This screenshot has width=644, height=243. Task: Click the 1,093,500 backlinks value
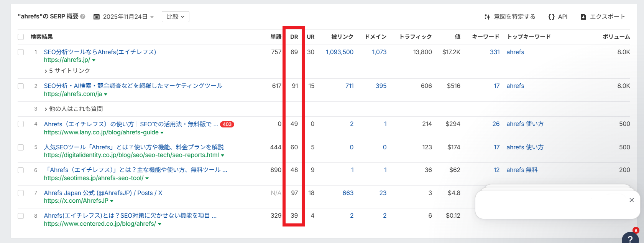tap(340, 52)
